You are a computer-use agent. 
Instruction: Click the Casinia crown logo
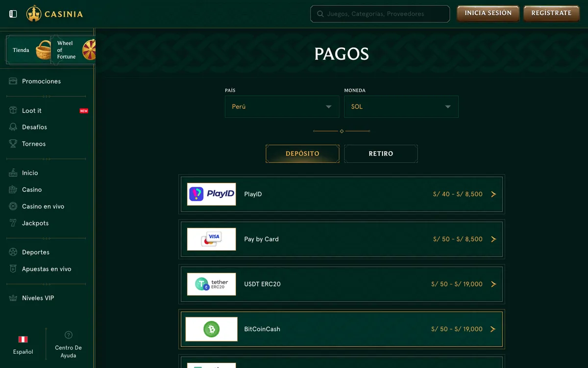click(x=34, y=14)
